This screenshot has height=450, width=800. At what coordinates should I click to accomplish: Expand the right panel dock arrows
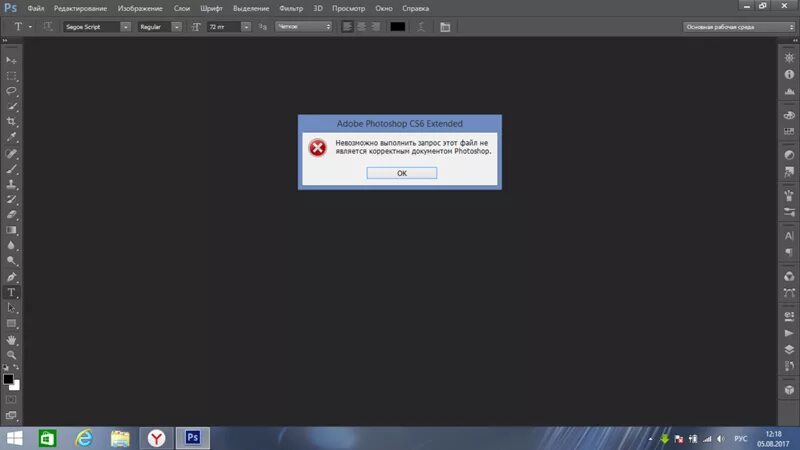(x=795, y=40)
